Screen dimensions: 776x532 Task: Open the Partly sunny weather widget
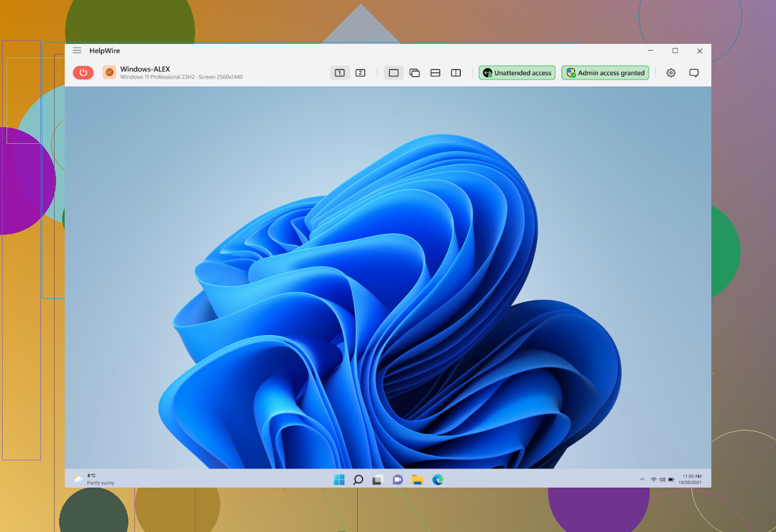[94, 479]
